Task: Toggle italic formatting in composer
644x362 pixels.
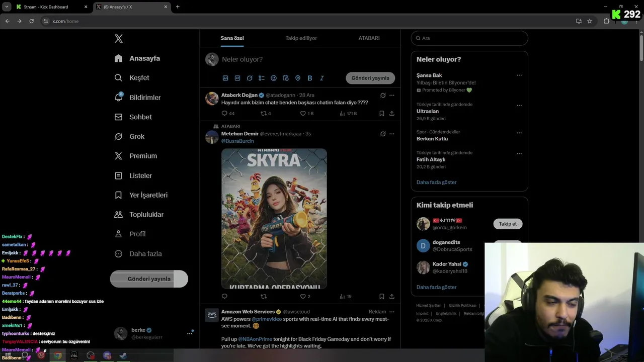Action: [x=322, y=78]
